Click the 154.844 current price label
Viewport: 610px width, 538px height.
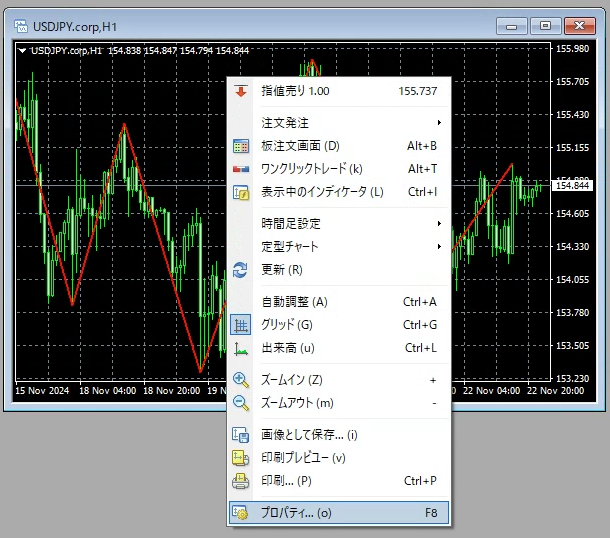point(570,186)
